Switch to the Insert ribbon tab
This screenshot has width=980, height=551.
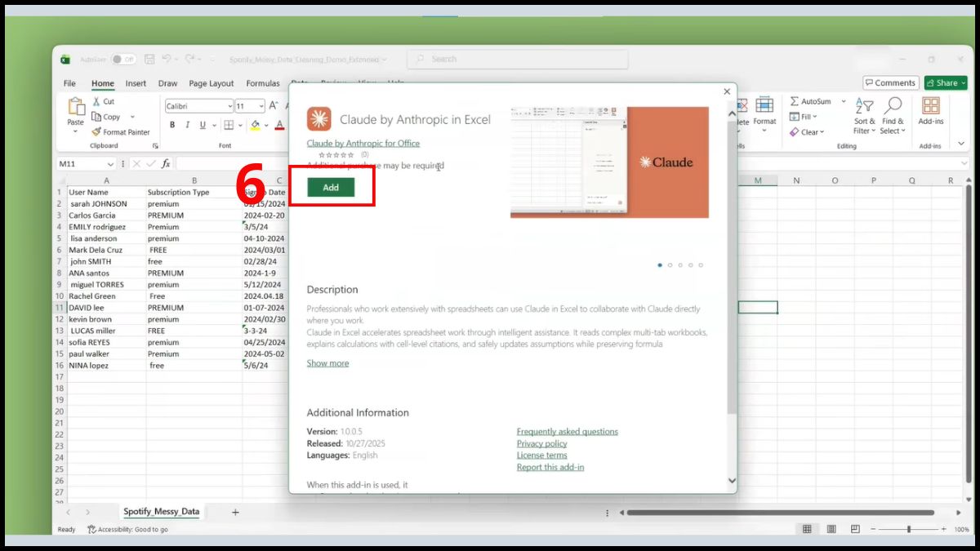click(136, 83)
